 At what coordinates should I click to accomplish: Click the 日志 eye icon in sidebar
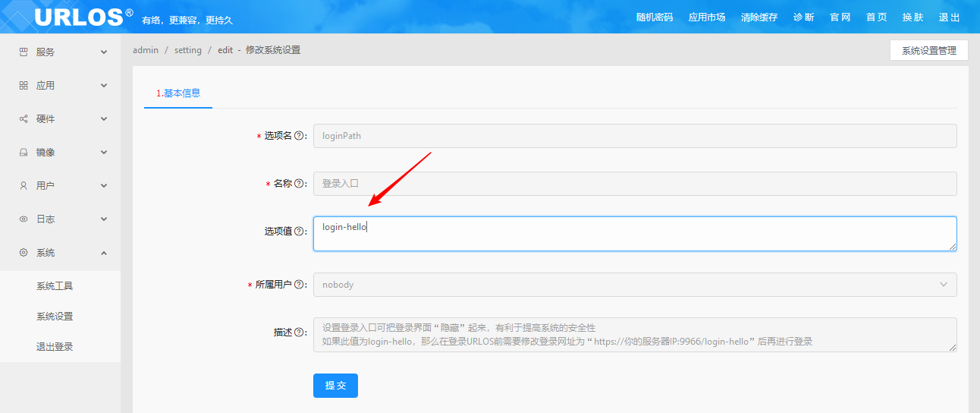[24, 219]
